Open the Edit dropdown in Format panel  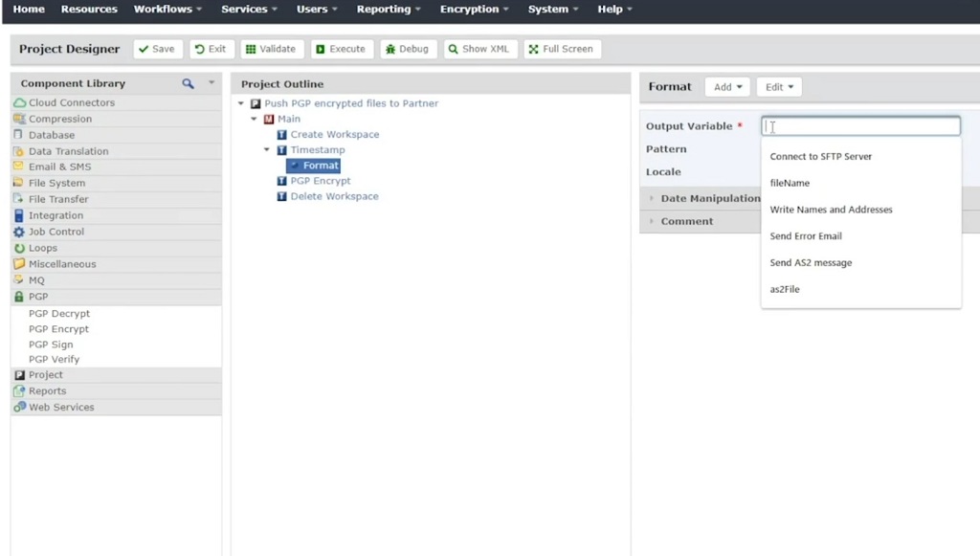(779, 87)
